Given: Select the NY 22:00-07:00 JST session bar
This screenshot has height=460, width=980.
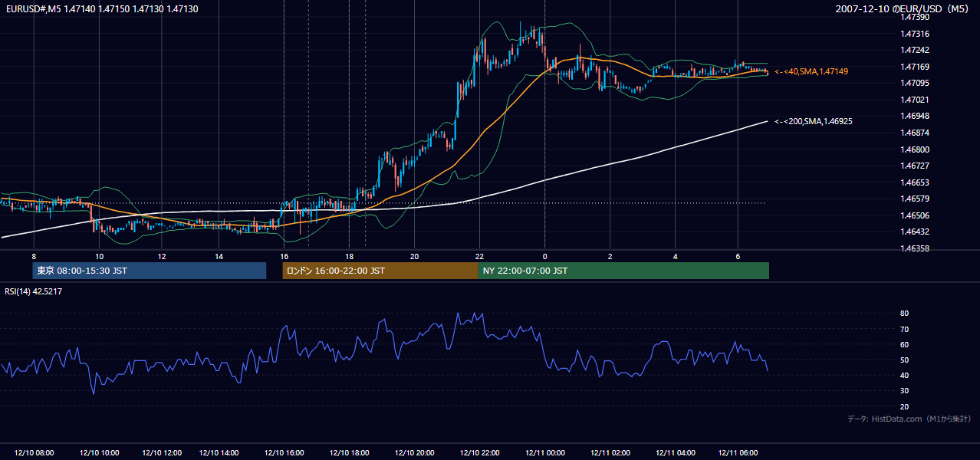Looking at the screenshot, I should click(x=623, y=271).
